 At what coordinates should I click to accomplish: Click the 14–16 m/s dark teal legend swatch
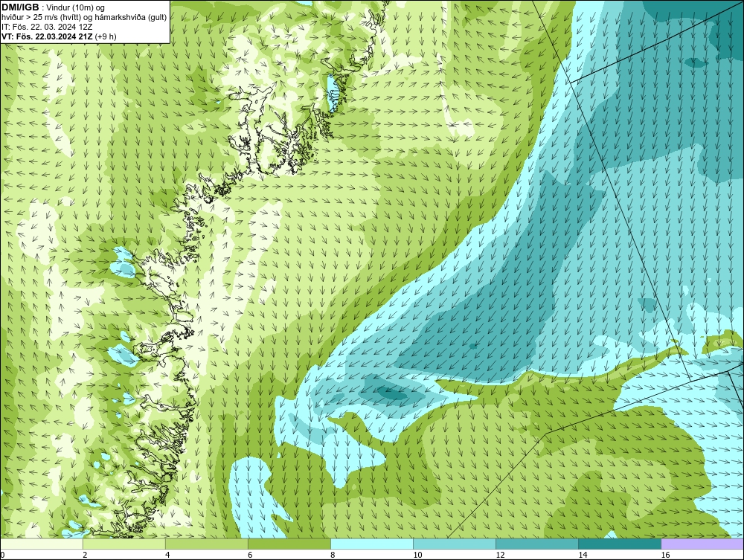(x=620, y=544)
